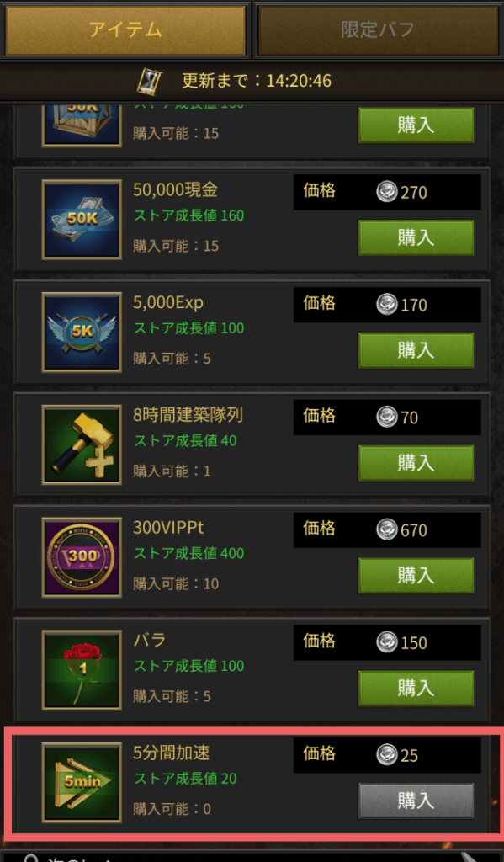Tap the 50,000現金 cash stack icon
Image resolution: width=504 pixels, height=862 pixels.
click(82, 220)
